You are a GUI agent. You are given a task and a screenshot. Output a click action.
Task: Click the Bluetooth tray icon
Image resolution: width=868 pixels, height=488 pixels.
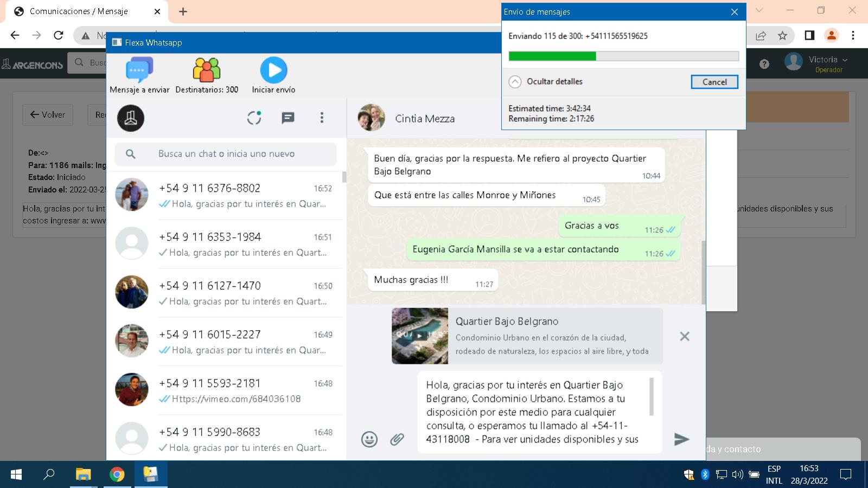tap(705, 474)
